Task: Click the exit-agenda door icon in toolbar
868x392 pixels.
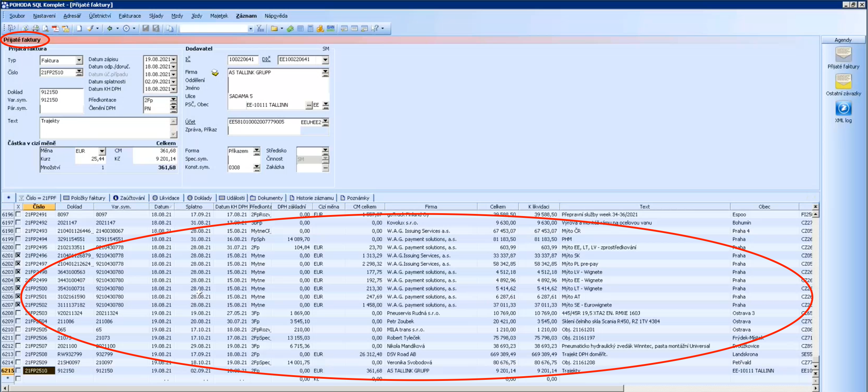Action: coord(12,28)
